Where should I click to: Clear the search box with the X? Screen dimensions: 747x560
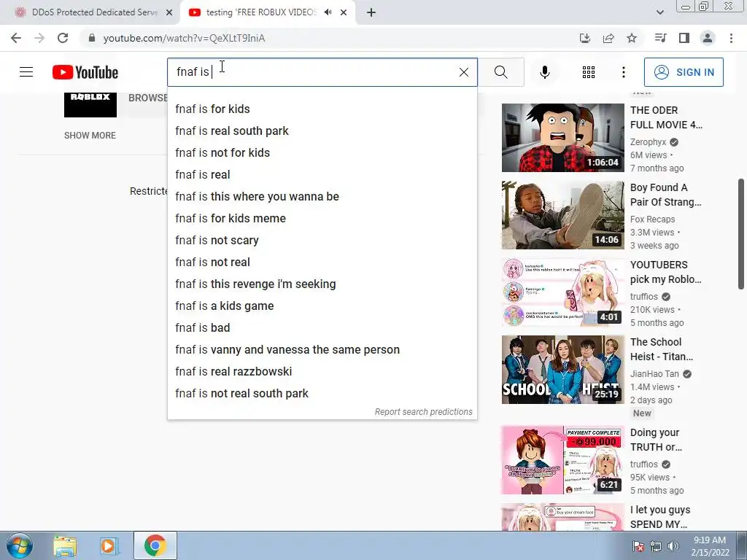tap(463, 72)
